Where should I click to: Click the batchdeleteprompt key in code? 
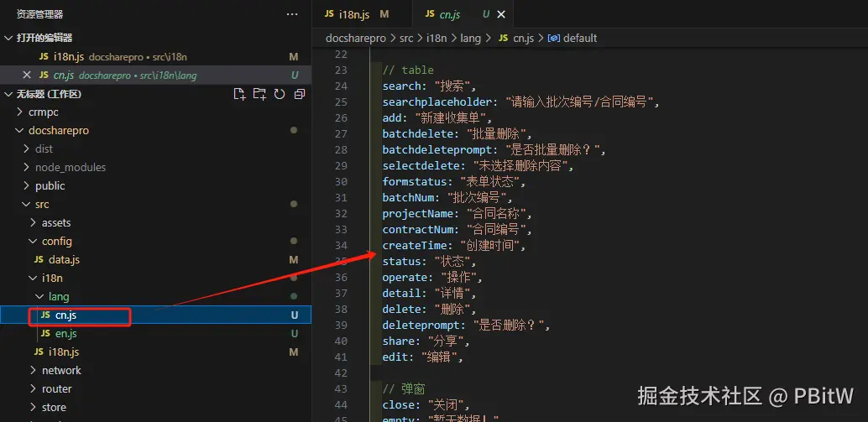(x=437, y=150)
